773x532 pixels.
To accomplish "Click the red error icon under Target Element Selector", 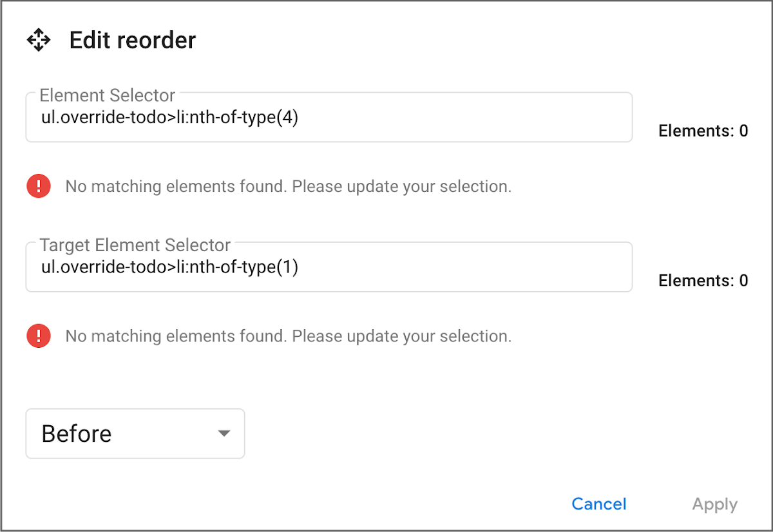I will click(x=39, y=336).
